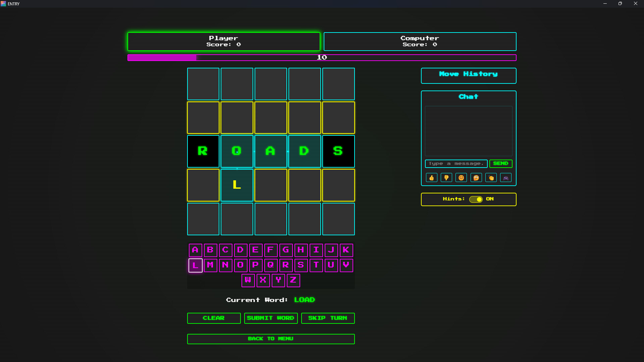This screenshot has width=644, height=362.
Task: Pick letter B on the keyboard
Action: (x=211, y=250)
